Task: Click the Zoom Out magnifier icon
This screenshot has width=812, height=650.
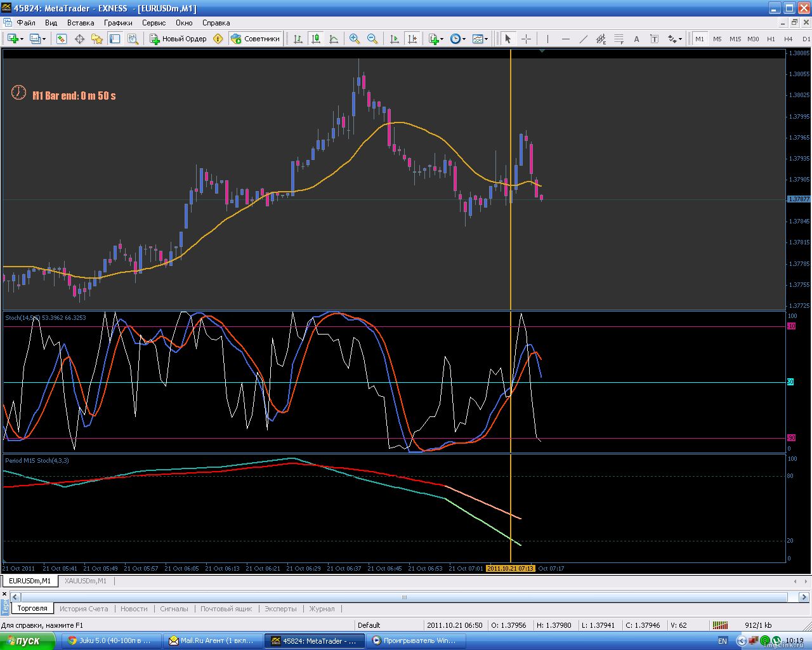Action: click(x=372, y=39)
